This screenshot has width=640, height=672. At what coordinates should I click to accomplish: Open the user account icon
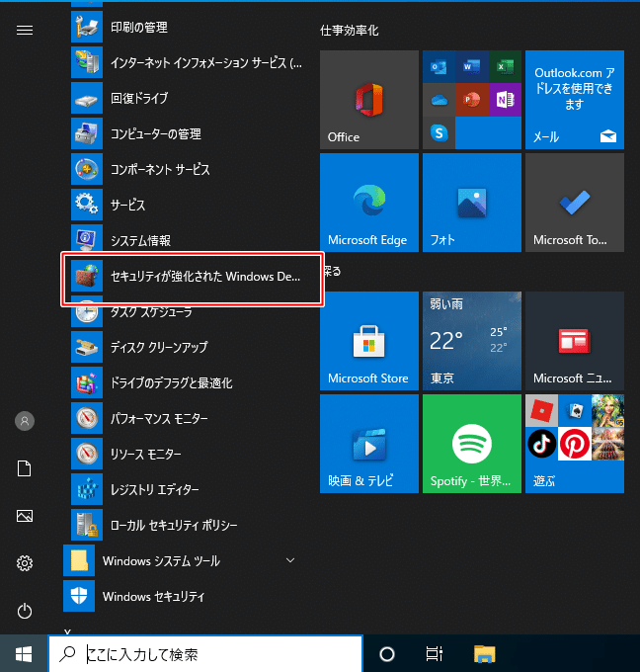coord(25,421)
